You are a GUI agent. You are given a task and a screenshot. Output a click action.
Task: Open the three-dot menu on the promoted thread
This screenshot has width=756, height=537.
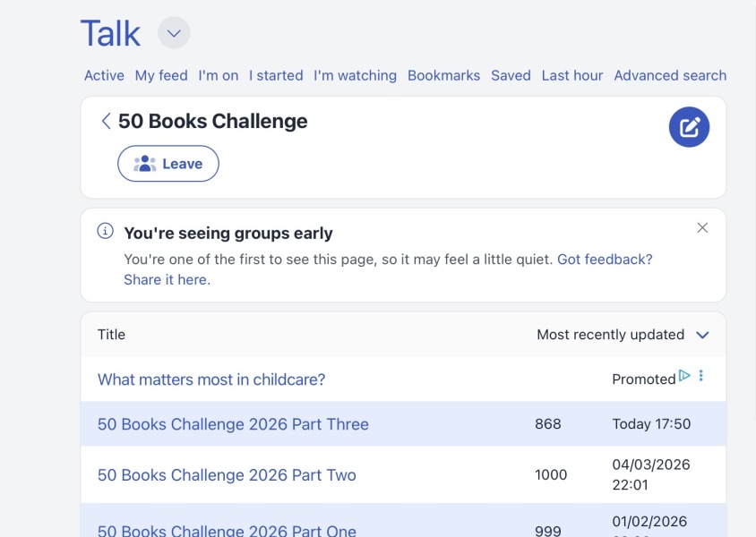coord(700,379)
